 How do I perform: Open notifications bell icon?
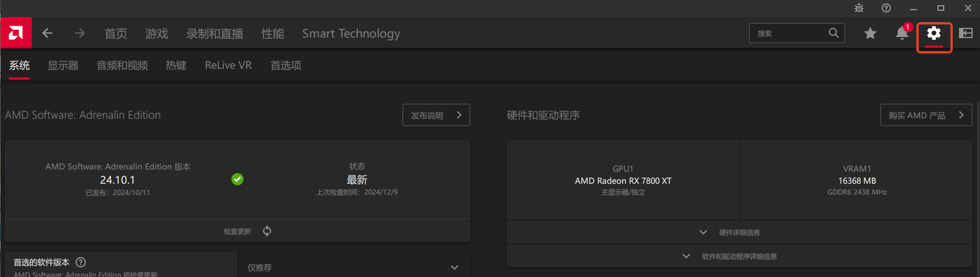click(x=902, y=33)
